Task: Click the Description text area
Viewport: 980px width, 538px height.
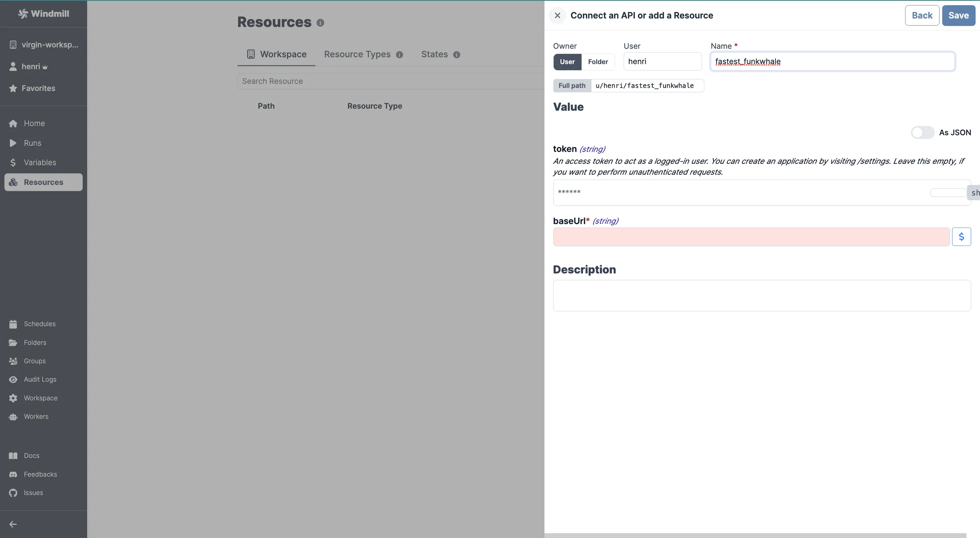Action: tap(760, 295)
